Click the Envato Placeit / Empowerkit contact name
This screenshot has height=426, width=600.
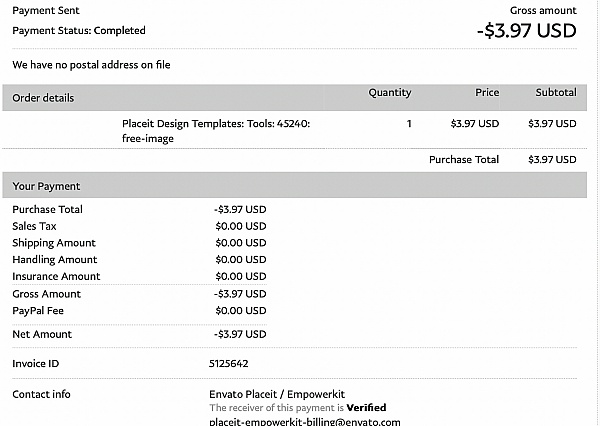(277, 394)
